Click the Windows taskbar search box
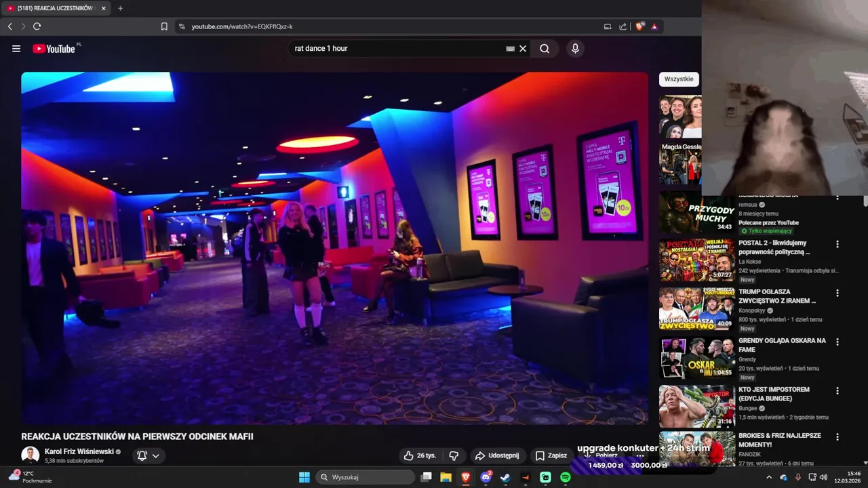Viewport: 868px width, 488px height. click(x=365, y=477)
